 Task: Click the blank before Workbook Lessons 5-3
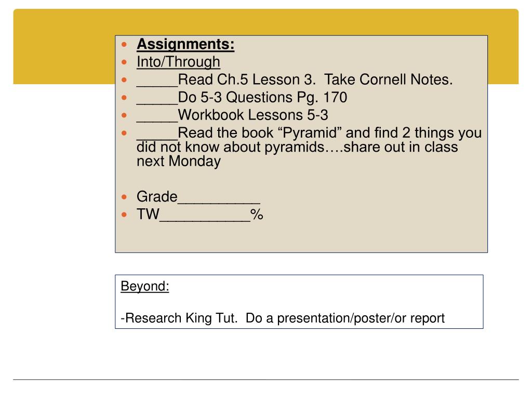point(157,121)
